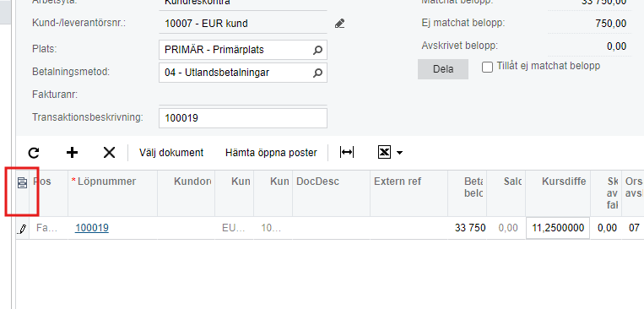Viewport: 644px width, 309px height.
Task: Click the Dela button
Action: [443, 69]
